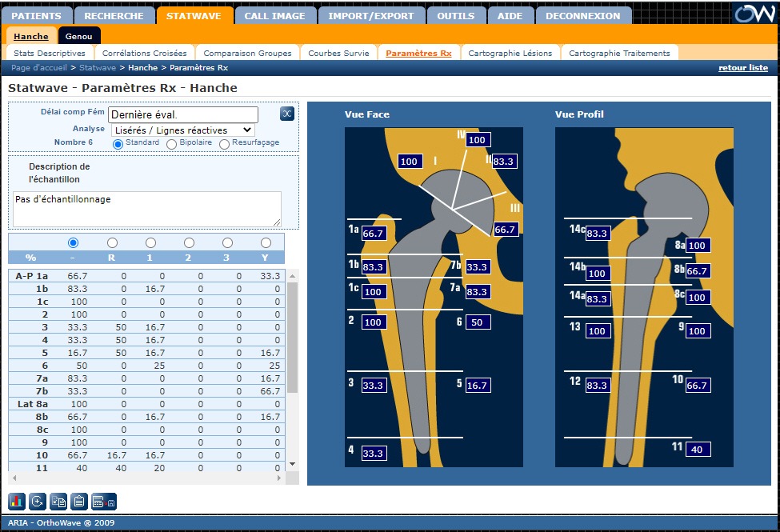Open the PATIENTS main tab
Viewport: 780px width, 532px height.
[37, 16]
